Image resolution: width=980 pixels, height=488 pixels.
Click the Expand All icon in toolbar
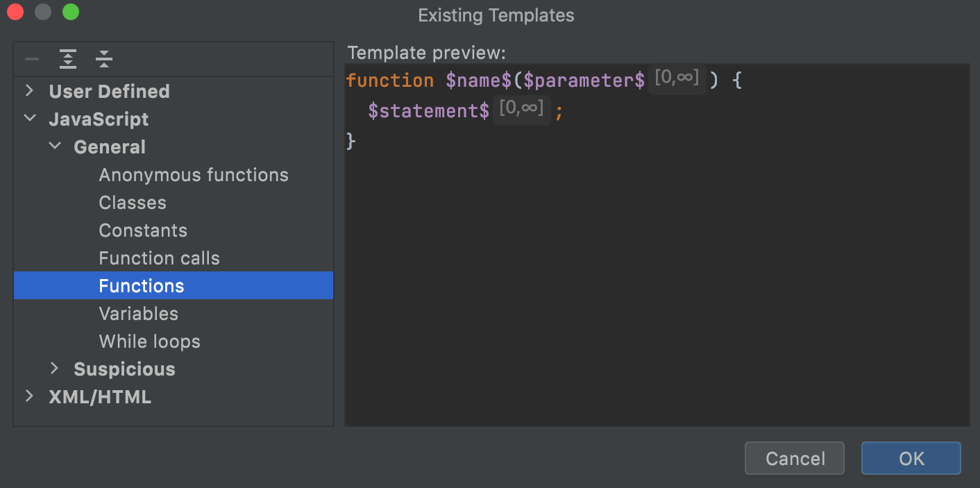pyautogui.click(x=67, y=59)
